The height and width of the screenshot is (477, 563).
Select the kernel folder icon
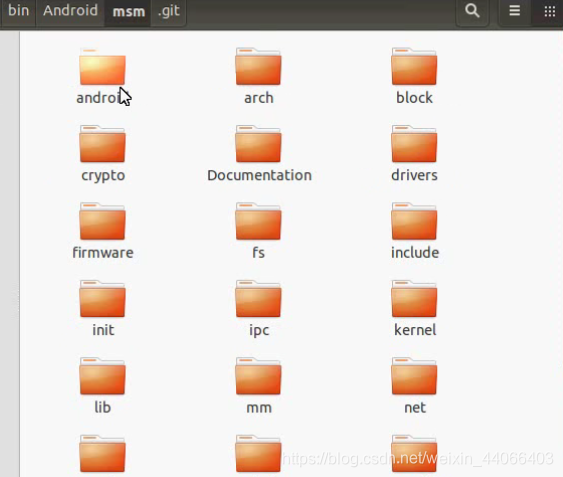tap(414, 298)
